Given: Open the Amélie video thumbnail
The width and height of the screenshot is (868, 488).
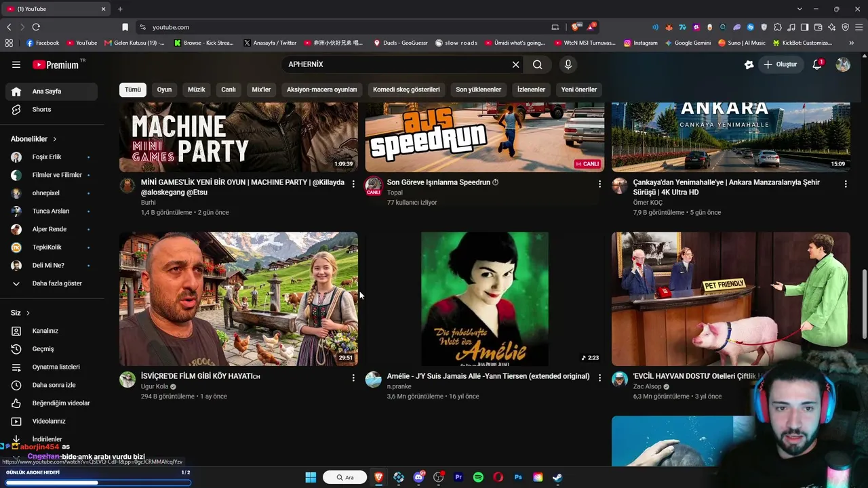Looking at the screenshot, I should [x=485, y=299].
